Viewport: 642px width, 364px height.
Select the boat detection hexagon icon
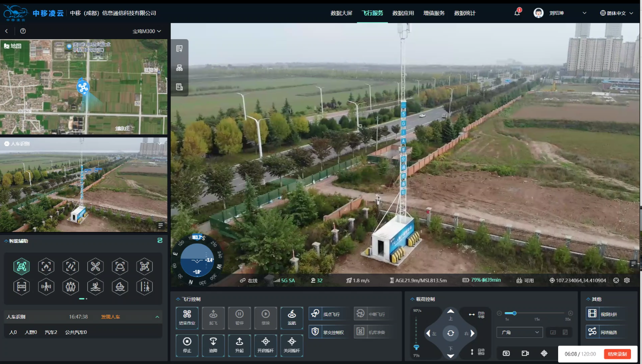[120, 287]
